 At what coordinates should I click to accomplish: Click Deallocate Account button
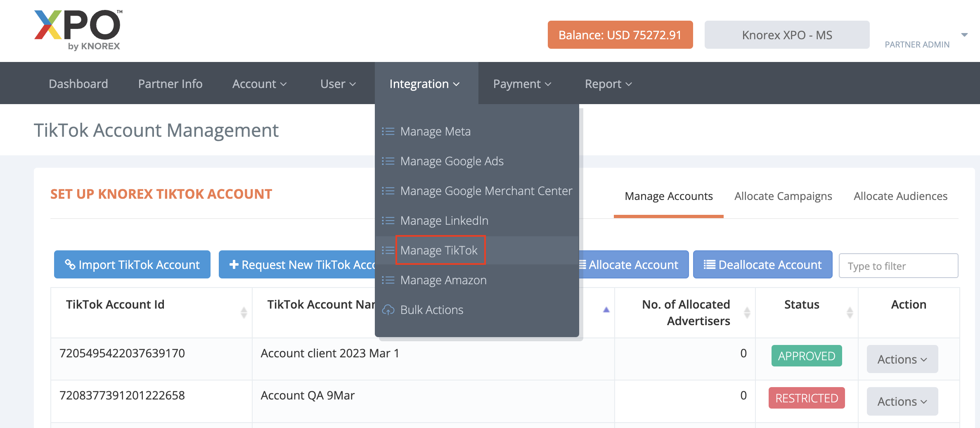[x=762, y=264]
